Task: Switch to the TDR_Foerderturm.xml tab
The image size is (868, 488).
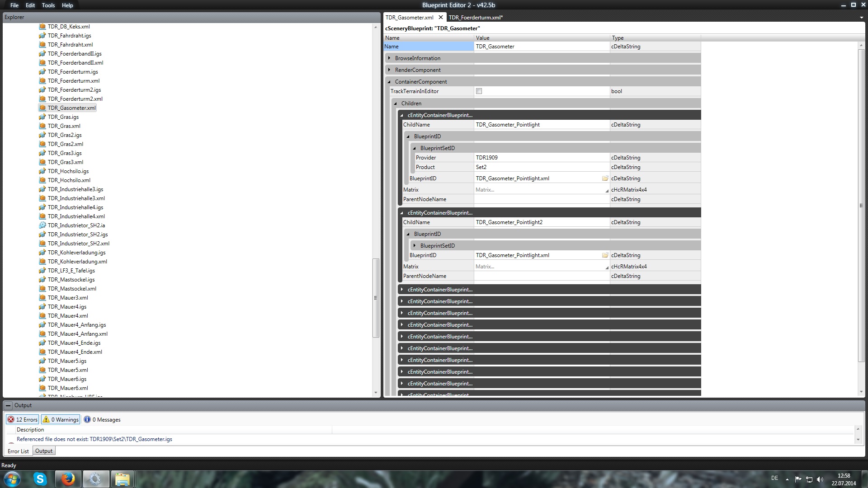Action: [475, 18]
